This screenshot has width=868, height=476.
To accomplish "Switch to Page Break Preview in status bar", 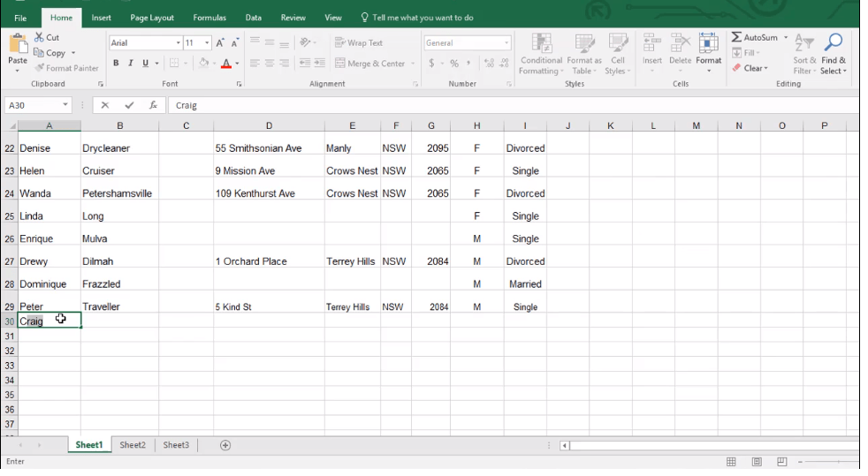I will click(x=781, y=462).
